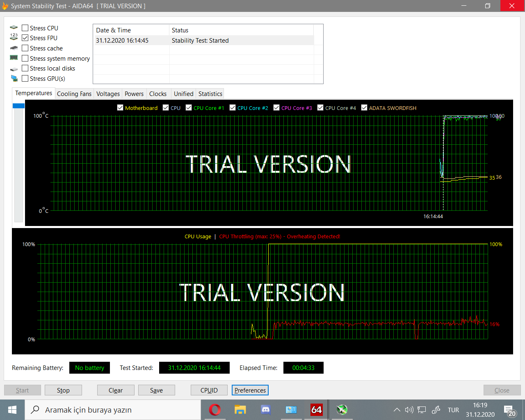Screen dimensions: 525x420
Task: Click the Stress CPU chip icon
Action: 14,27
